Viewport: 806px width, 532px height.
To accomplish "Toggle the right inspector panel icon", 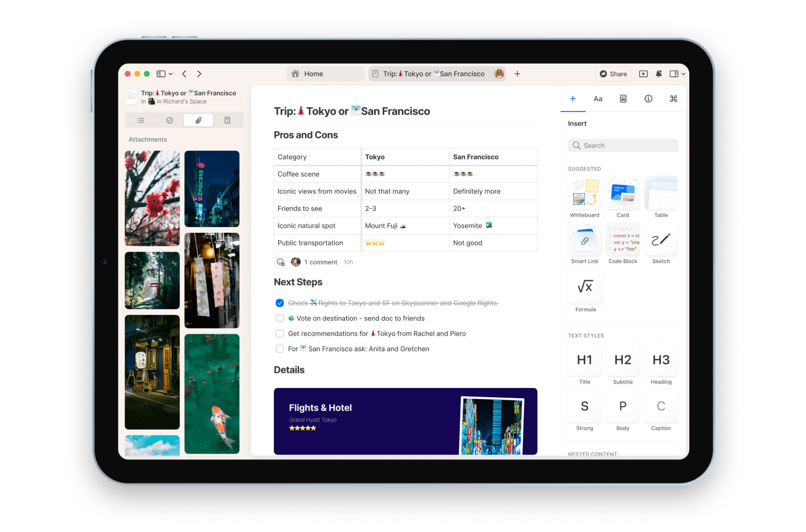I will click(674, 74).
